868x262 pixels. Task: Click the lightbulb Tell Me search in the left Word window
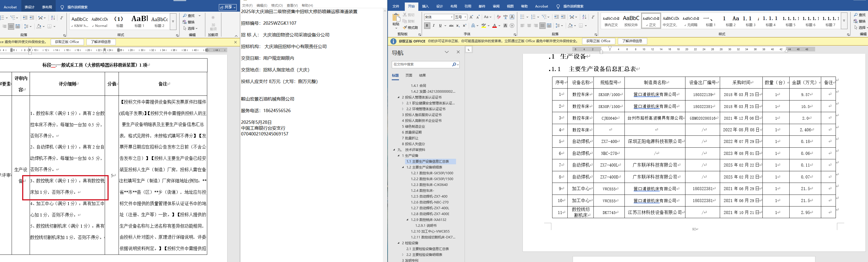pos(62,7)
